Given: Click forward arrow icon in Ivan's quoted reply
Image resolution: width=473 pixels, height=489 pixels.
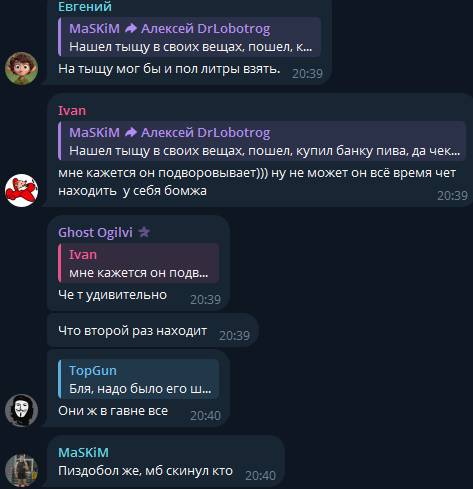Looking at the screenshot, I should pos(131,133).
